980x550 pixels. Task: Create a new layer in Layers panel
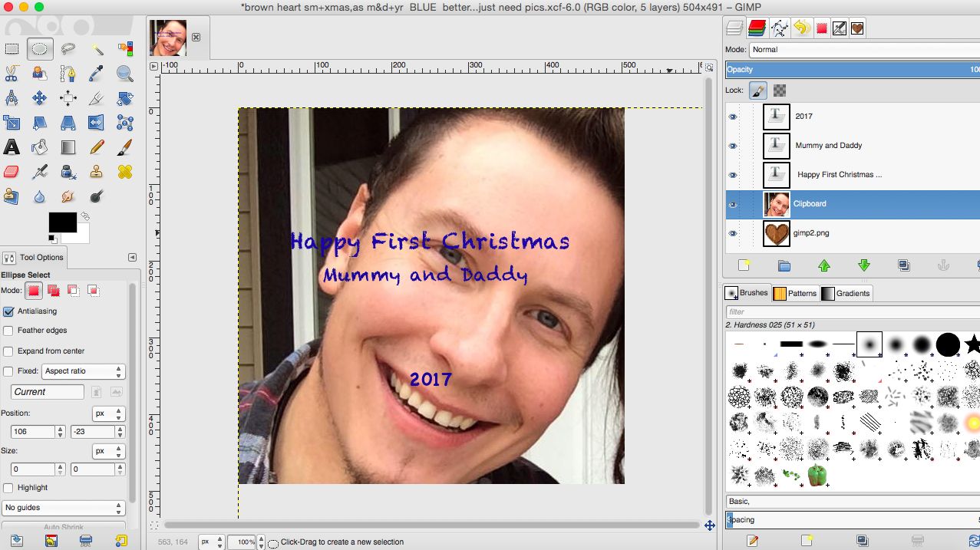[744, 265]
